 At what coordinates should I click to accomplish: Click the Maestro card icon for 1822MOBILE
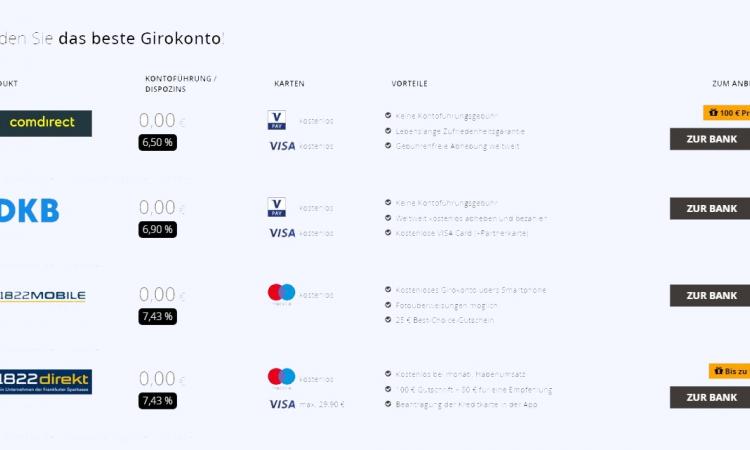pyautogui.click(x=281, y=294)
